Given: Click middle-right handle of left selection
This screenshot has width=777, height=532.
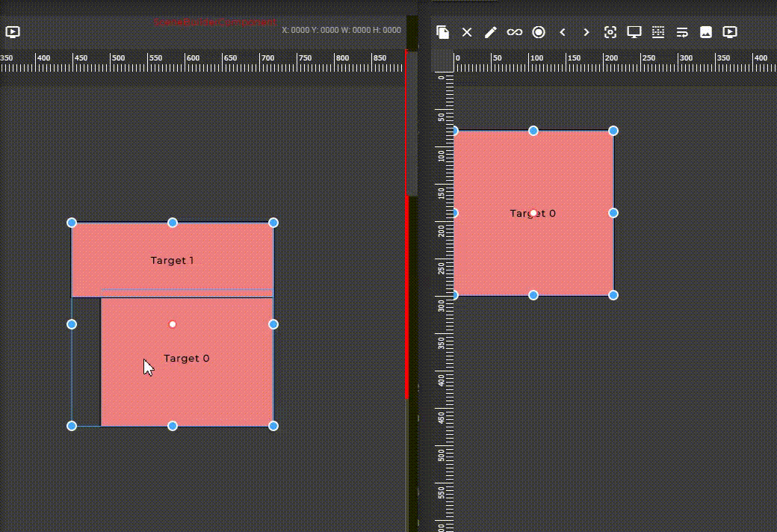Looking at the screenshot, I should 273,324.
